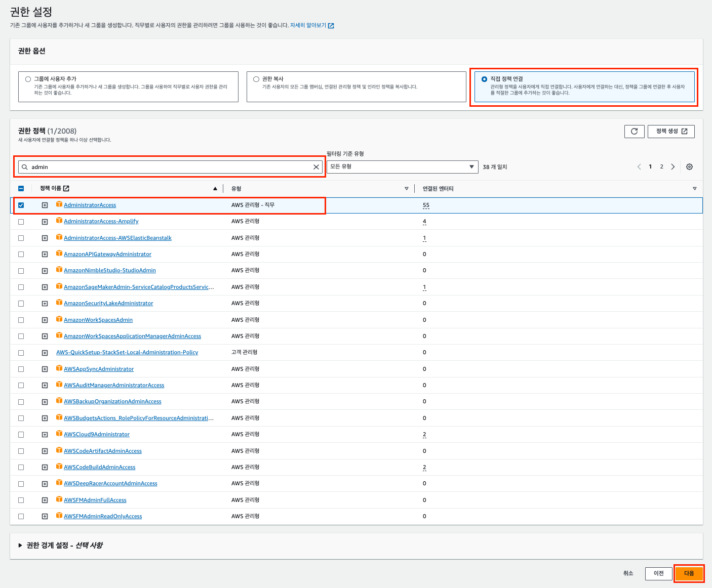Open table preferences gear icon
Image resolution: width=712 pixels, height=588 pixels.
pos(689,167)
